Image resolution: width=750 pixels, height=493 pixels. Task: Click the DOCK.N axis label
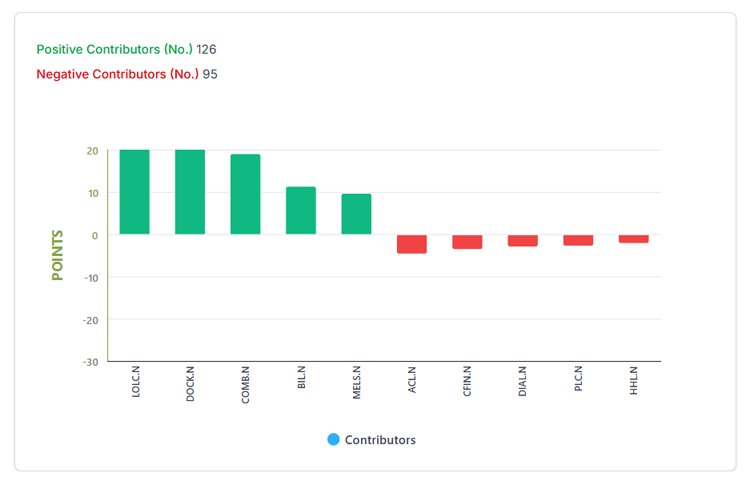point(190,383)
